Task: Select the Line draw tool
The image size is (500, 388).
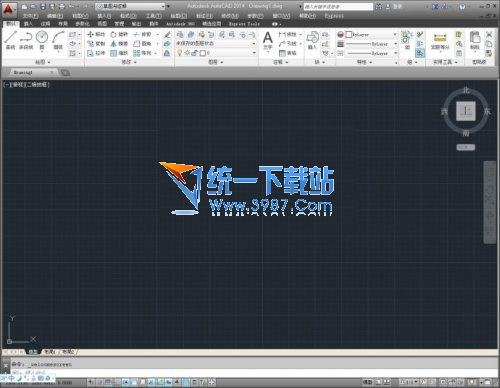Action: coord(10,40)
